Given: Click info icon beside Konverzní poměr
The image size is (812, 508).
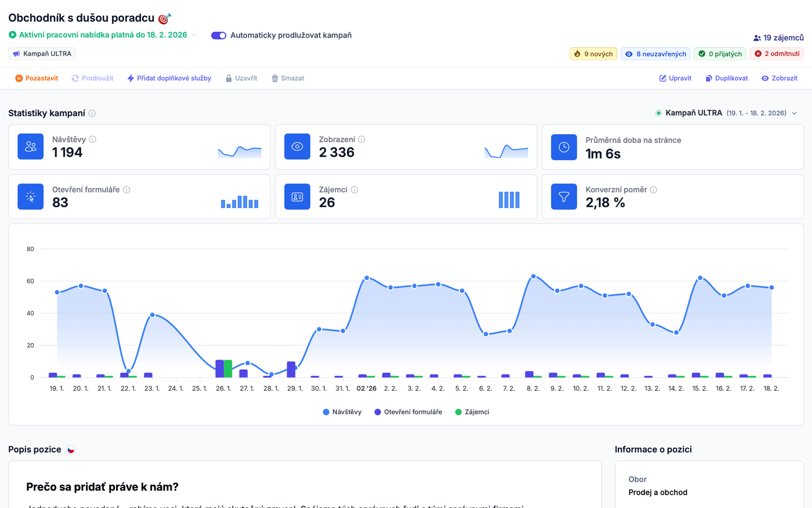Looking at the screenshot, I should (x=654, y=190).
